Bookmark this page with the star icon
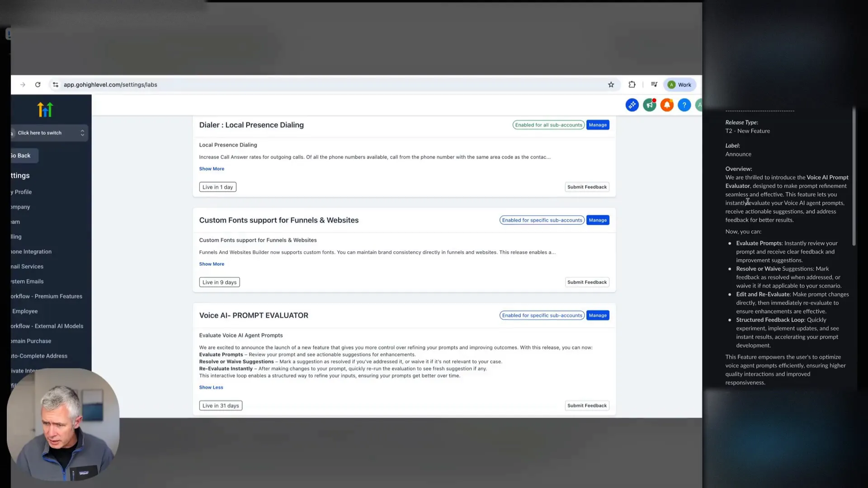The height and width of the screenshot is (488, 868). tap(611, 84)
